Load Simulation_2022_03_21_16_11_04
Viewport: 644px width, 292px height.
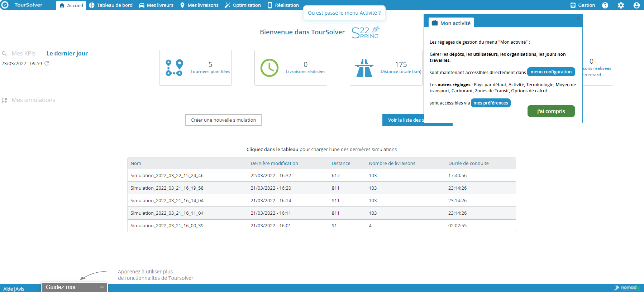[x=321, y=213]
